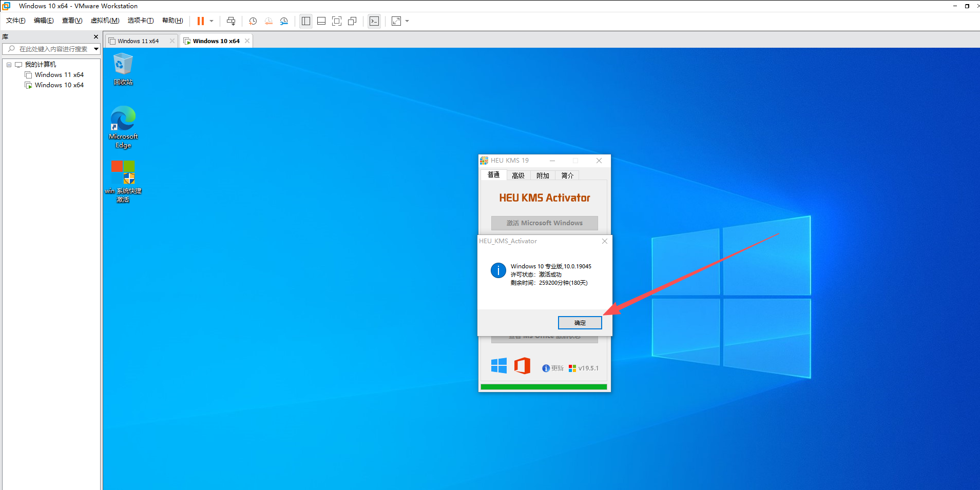
Task: Click the stretch guest display icon
Action: pos(396,21)
